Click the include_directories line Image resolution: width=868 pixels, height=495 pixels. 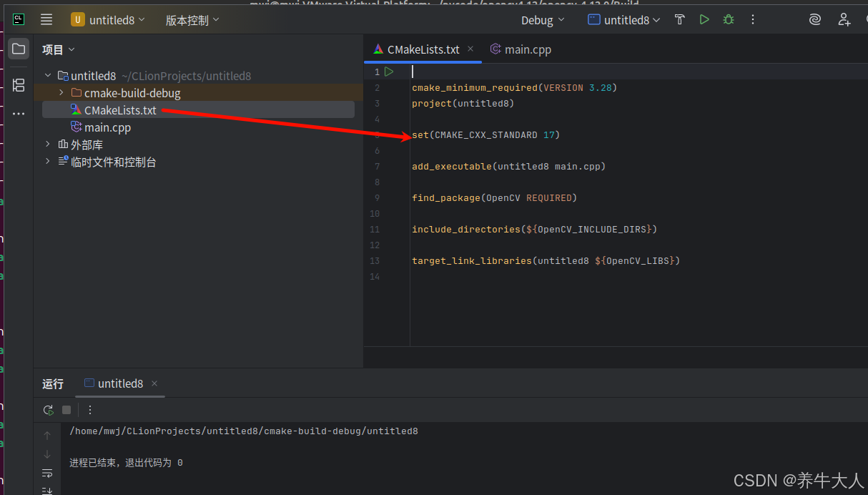click(x=534, y=229)
